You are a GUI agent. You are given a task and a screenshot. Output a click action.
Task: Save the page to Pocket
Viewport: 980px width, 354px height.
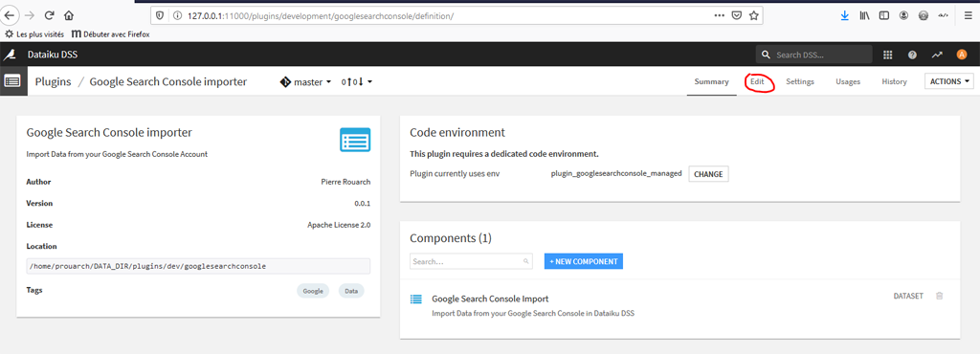[x=737, y=15]
